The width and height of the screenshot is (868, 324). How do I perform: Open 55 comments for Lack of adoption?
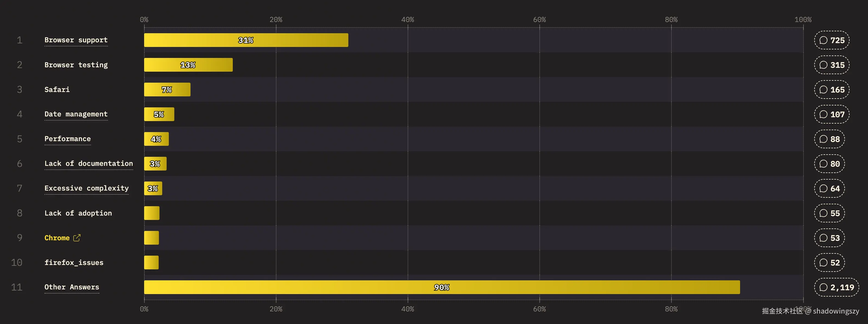[829, 213]
